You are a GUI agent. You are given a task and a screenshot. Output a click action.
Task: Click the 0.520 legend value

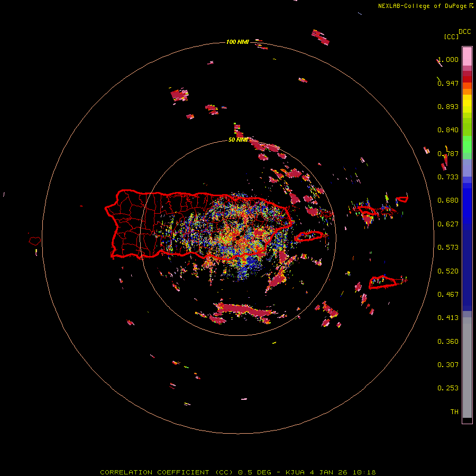coord(448,271)
